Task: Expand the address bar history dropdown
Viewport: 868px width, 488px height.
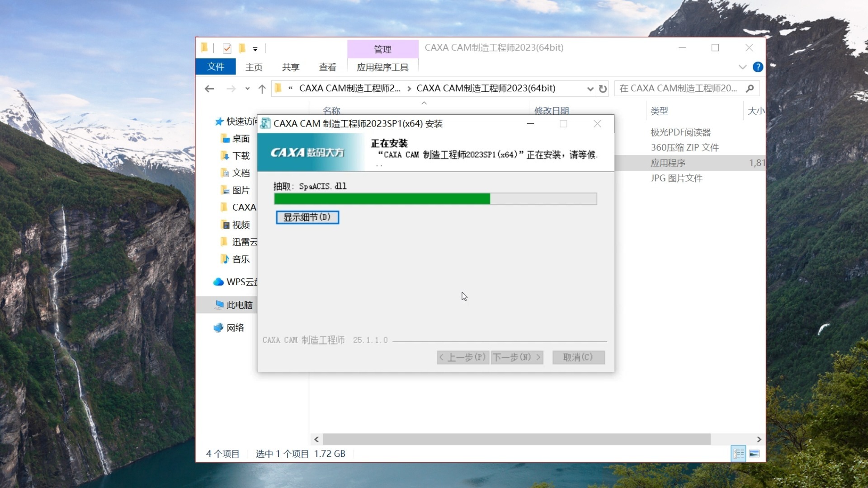Action: (590, 89)
